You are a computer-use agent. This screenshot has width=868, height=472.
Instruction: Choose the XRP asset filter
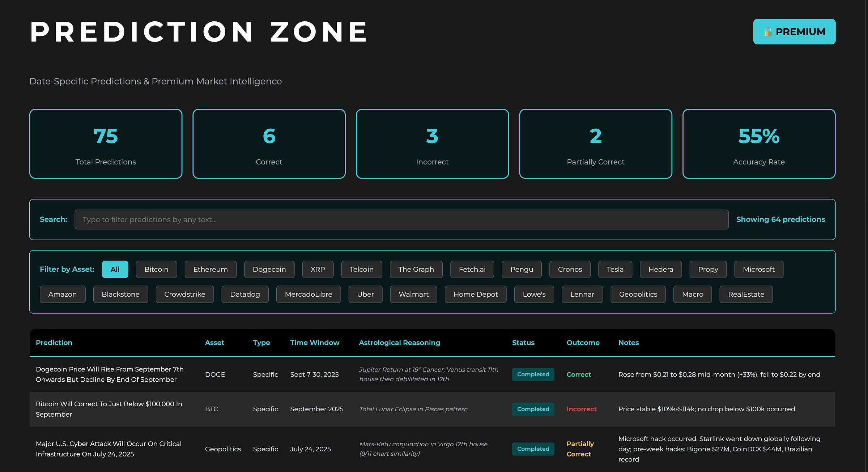pyautogui.click(x=318, y=269)
